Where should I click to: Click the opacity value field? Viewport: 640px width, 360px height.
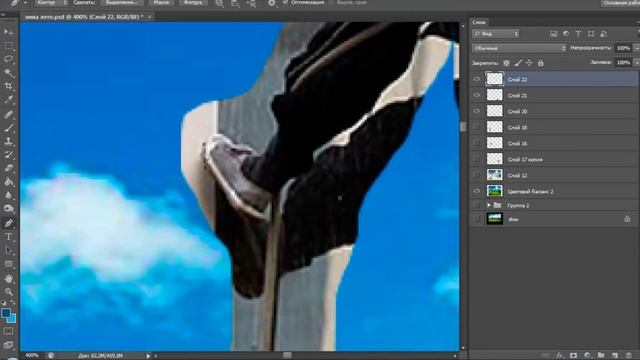(x=623, y=48)
